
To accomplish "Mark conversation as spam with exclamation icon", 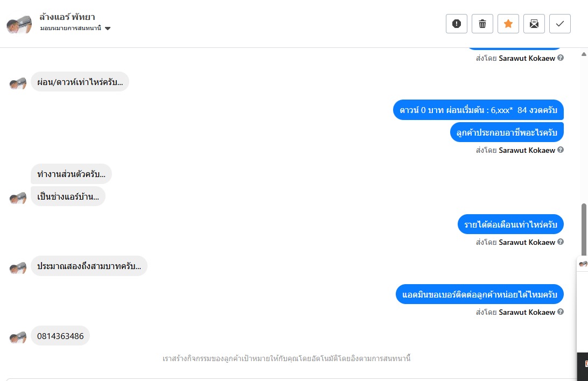I will tap(457, 24).
